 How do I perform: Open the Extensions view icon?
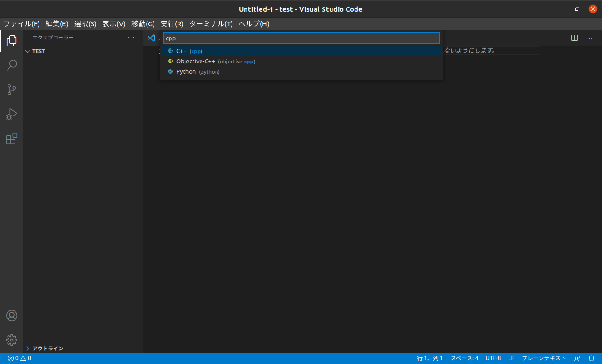point(12,139)
